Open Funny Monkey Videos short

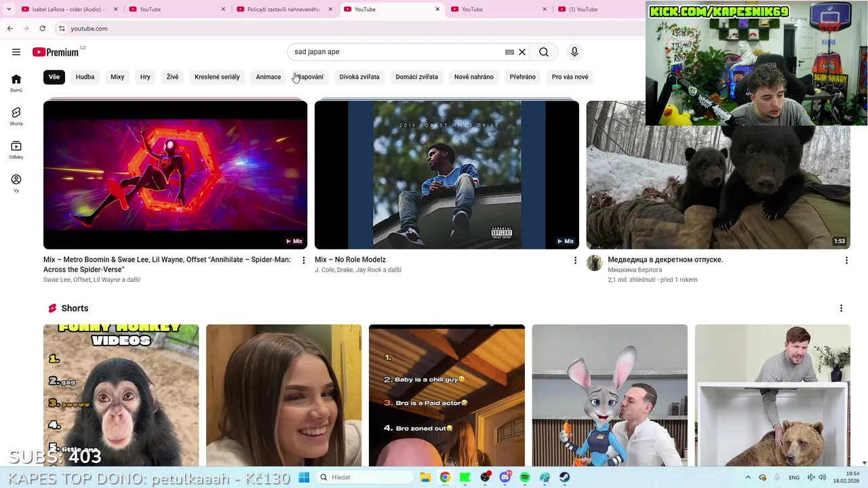pyautogui.click(x=121, y=395)
